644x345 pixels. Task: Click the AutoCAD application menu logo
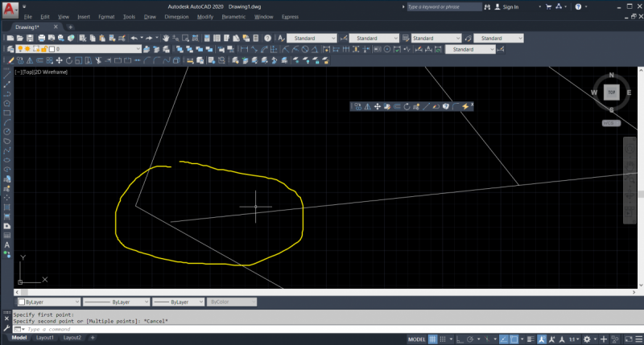(x=8, y=8)
